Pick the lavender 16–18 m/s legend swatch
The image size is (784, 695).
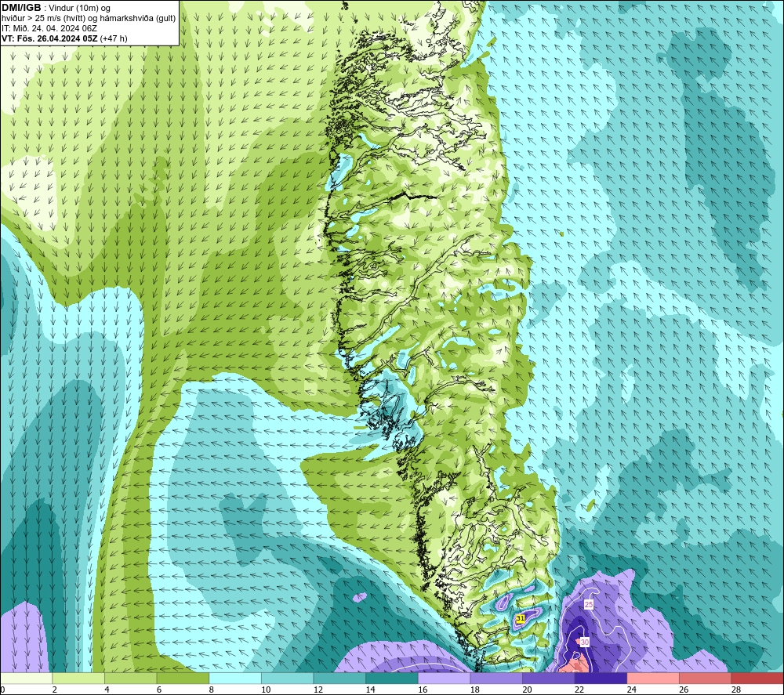444,679
